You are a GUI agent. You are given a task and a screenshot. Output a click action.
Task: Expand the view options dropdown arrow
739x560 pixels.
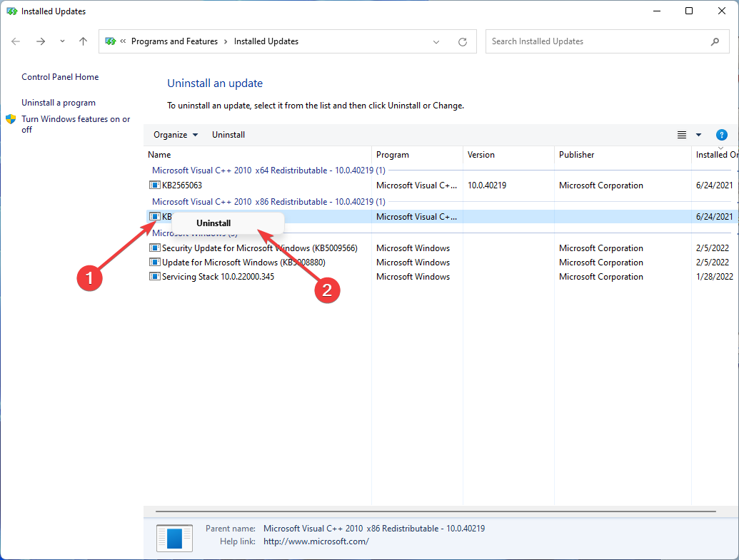click(x=698, y=135)
